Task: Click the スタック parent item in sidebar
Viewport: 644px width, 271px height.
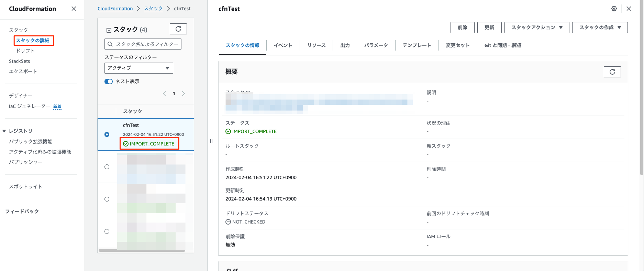Action: [x=19, y=30]
